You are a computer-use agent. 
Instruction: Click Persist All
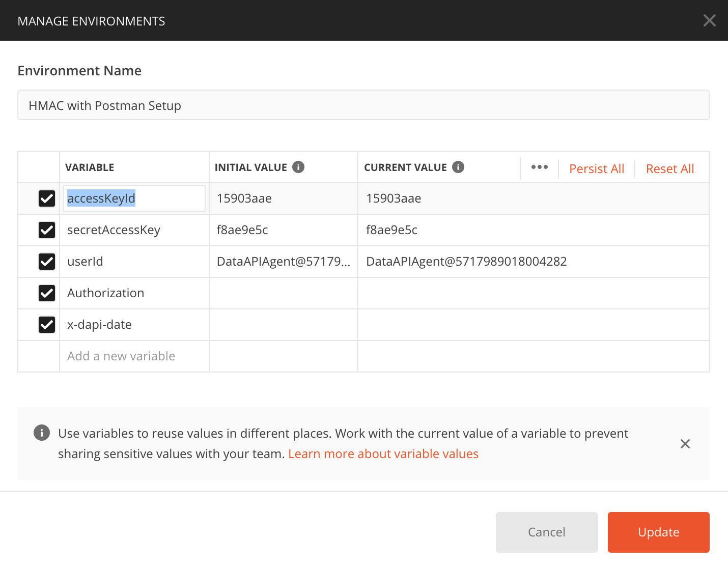pyautogui.click(x=597, y=168)
